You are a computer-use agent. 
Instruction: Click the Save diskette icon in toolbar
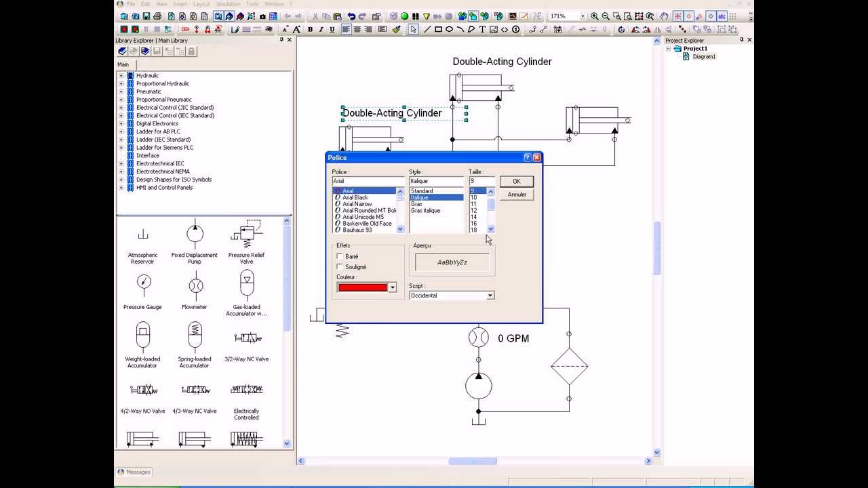tap(146, 16)
